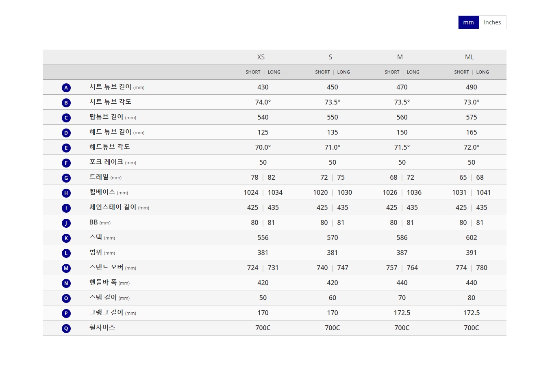Click the letter J badge icon
This screenshot has width=550, height=392.
[x=66, y=223]
